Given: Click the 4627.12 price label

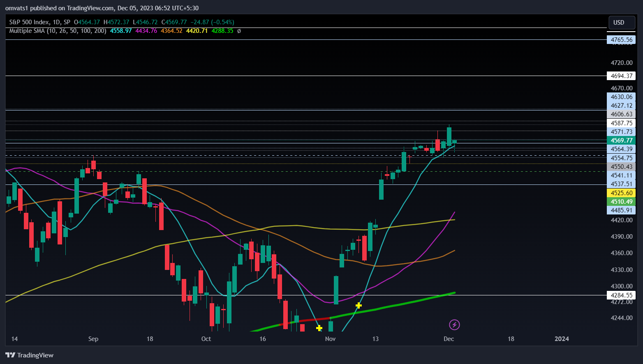Looking at the screenshot, I should coord(621,106).
